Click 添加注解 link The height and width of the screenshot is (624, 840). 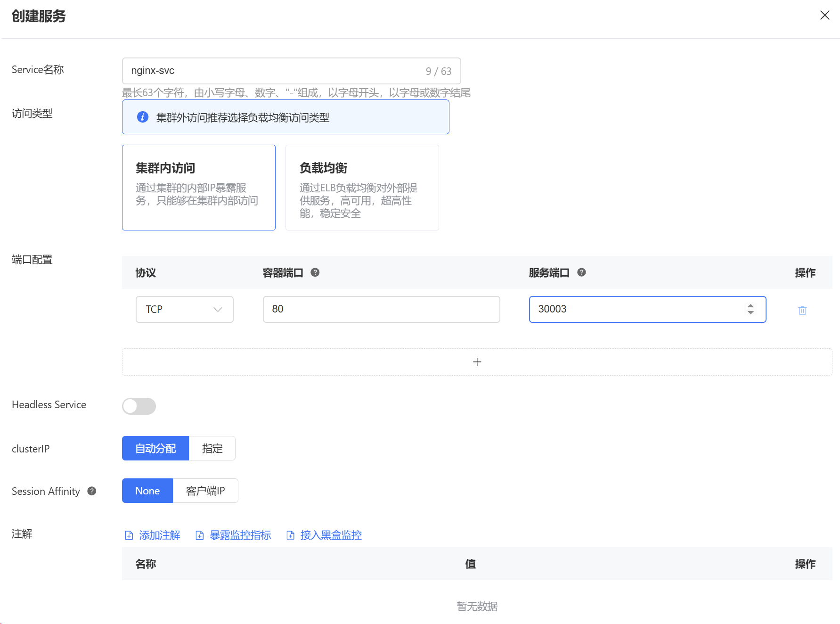(160, 535)
